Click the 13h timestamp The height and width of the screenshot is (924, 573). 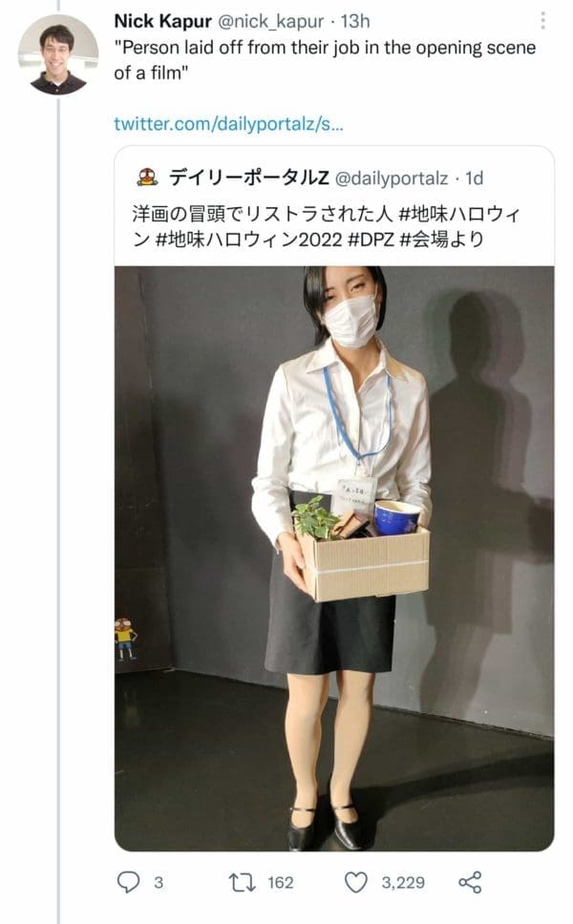coord(355,21)
